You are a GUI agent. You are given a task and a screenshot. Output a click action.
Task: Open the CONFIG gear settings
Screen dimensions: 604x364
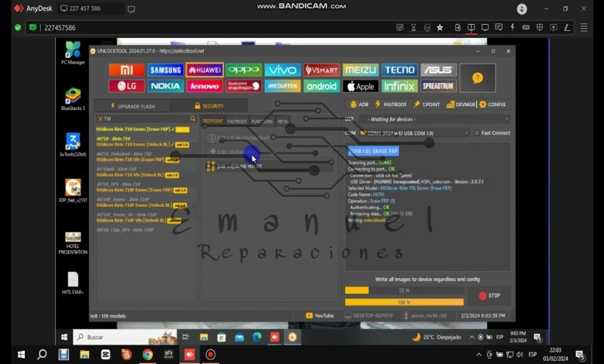492,105
